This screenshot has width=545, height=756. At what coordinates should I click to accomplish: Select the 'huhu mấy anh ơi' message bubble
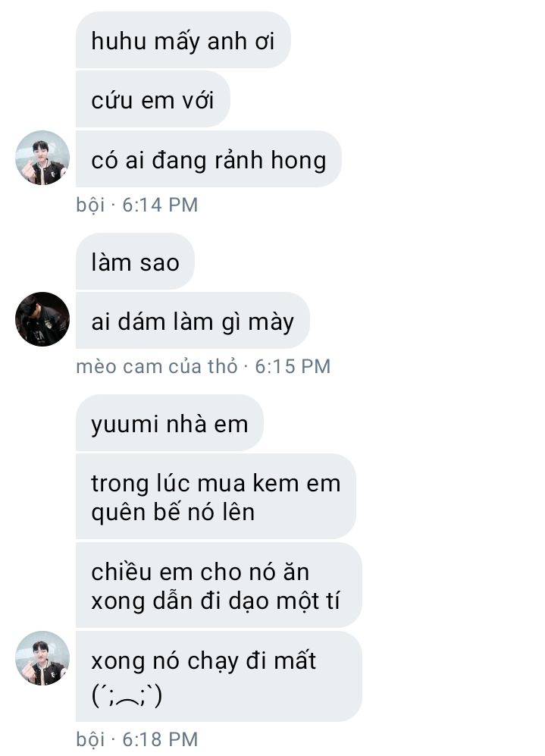click(183, 40)
